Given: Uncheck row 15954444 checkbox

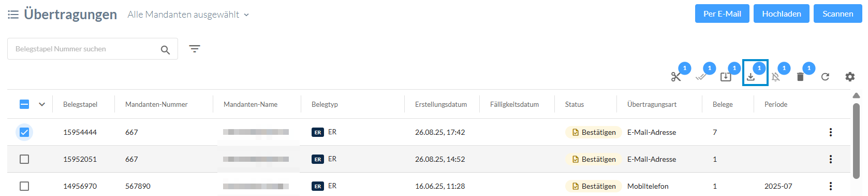Looking at the screenshot, I should click(24, 132).
